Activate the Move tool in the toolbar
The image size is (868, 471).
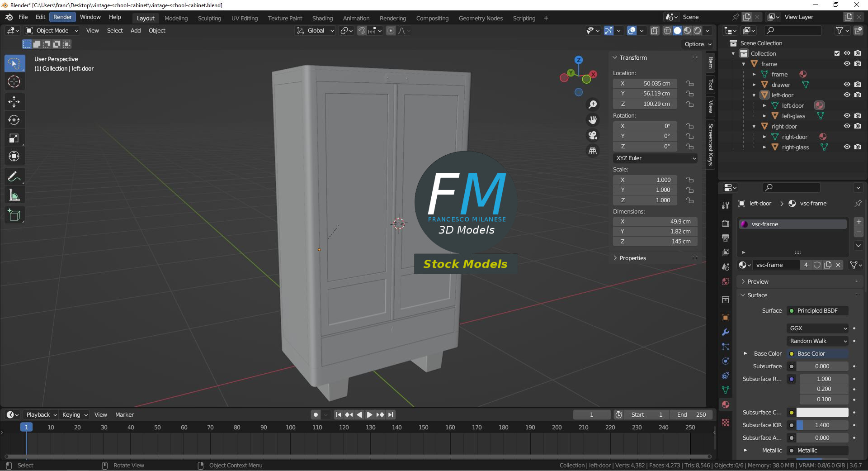(14, 101)
